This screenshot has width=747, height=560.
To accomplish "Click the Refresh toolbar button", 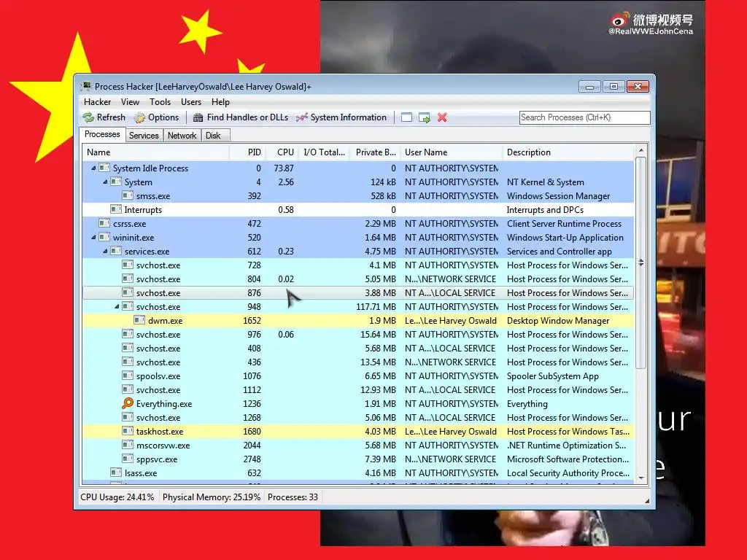I will [x=104, y=117].
